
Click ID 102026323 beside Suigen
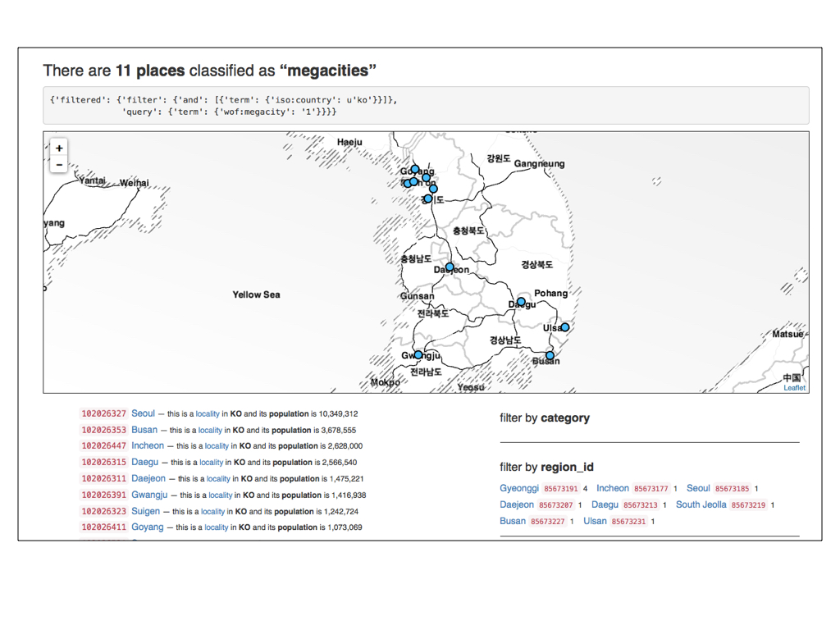(x=103, y=511)
